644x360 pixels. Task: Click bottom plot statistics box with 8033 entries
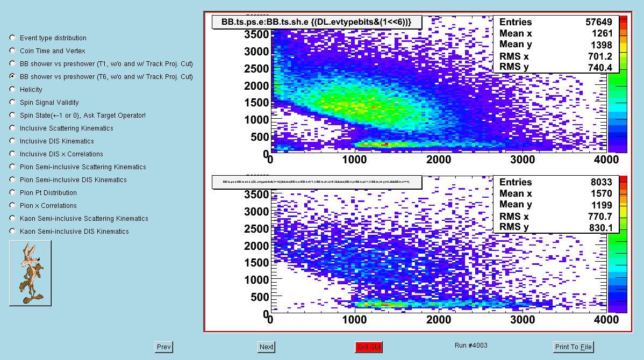[x=556, y=204]
